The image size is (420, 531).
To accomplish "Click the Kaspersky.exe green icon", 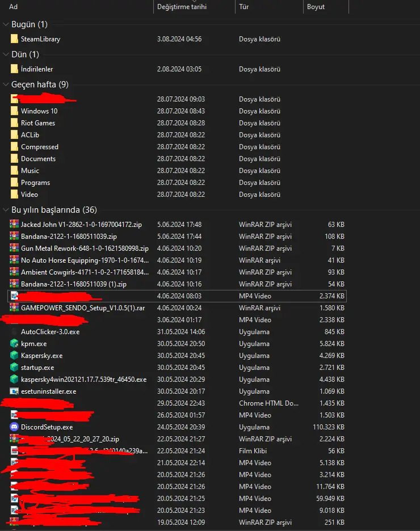I will click(x=14, y=355).
